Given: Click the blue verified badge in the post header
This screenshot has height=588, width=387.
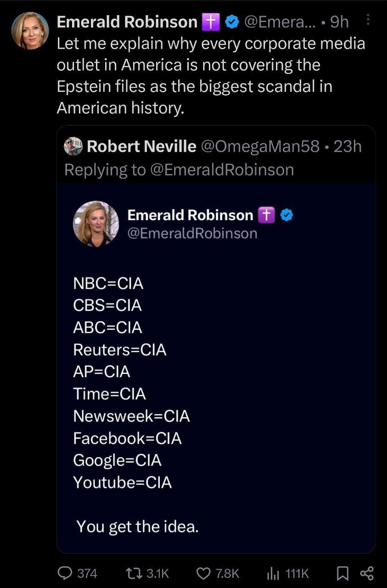Looking at the screenshot, I should tap(233, 22).
